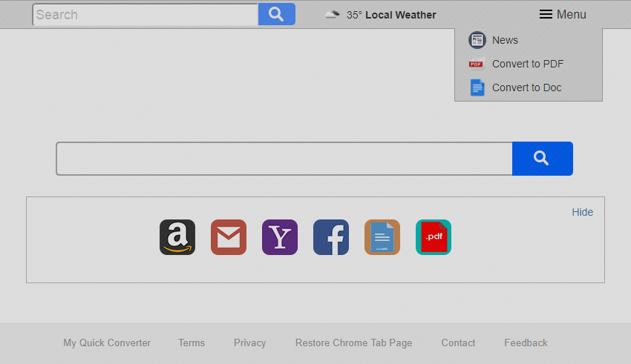The height and width of the screenshot is (364, 631).
Task: Open the Terms footer link
Action: coord(192,343)
